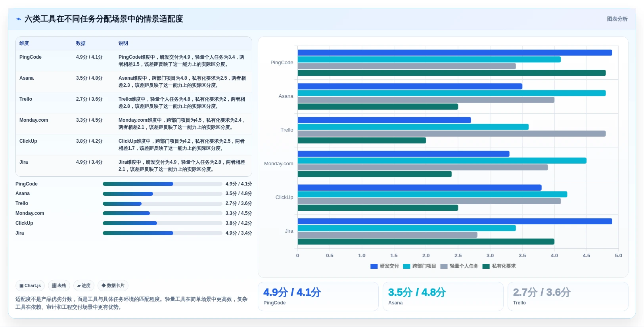
Task: Click the Asana progress bar
Action: click(163, 194)
